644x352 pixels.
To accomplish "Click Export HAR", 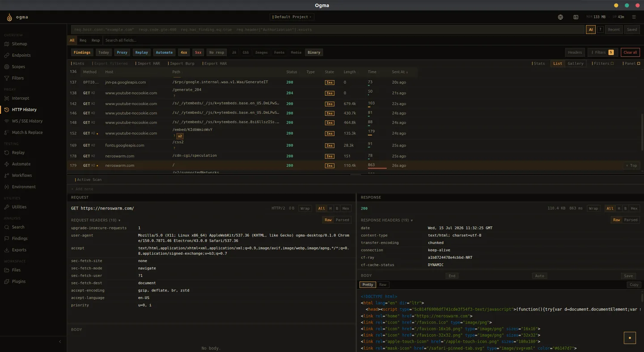I will coord(215,64).
